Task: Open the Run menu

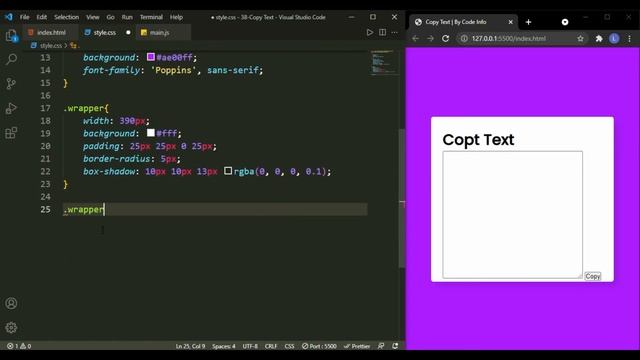Action: click(x=127, y=17)
